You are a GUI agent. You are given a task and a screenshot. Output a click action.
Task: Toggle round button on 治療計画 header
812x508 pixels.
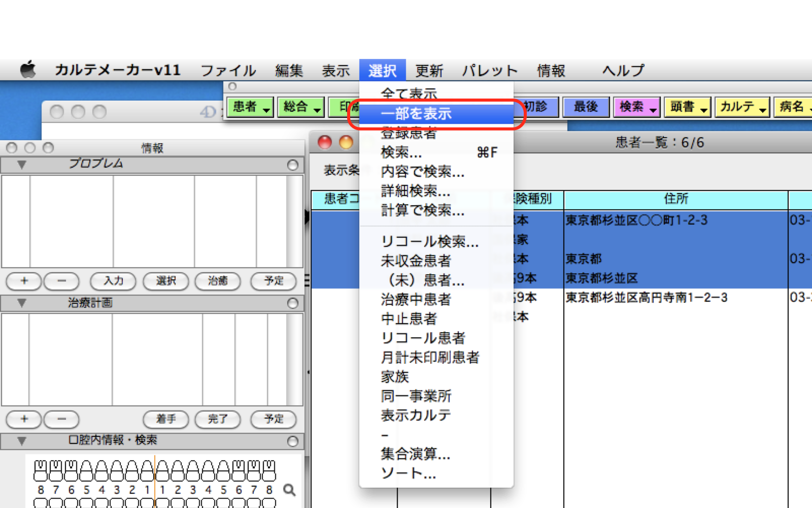click(x=292, y=303)
